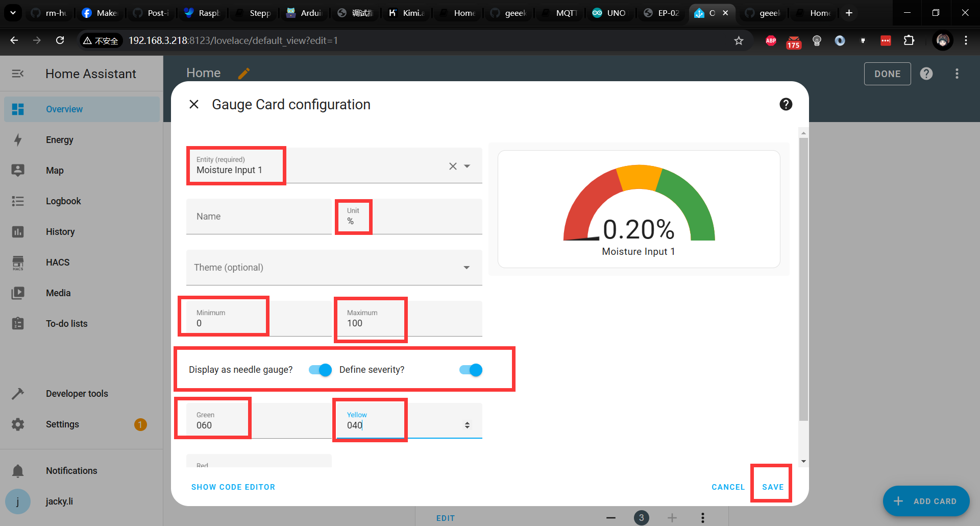The width and height of the screenshot is (980, 526).
Task: Clear the Moisture Input 1 entity
Action: pos(453,166)
